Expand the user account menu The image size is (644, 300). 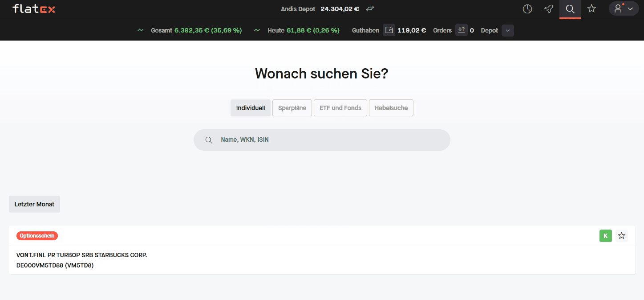(x=624, y=9)
